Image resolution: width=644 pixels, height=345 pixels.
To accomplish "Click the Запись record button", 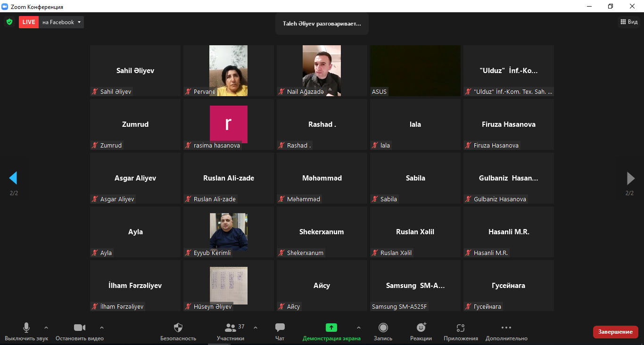I will coord(383,332).
